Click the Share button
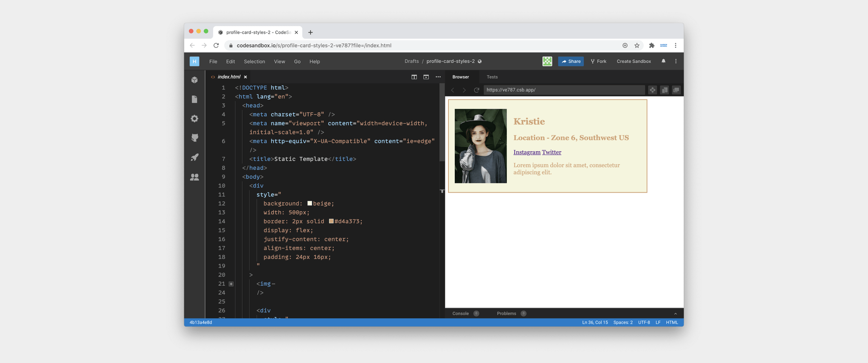Screen dimensions: 868x363 point(571,61)
